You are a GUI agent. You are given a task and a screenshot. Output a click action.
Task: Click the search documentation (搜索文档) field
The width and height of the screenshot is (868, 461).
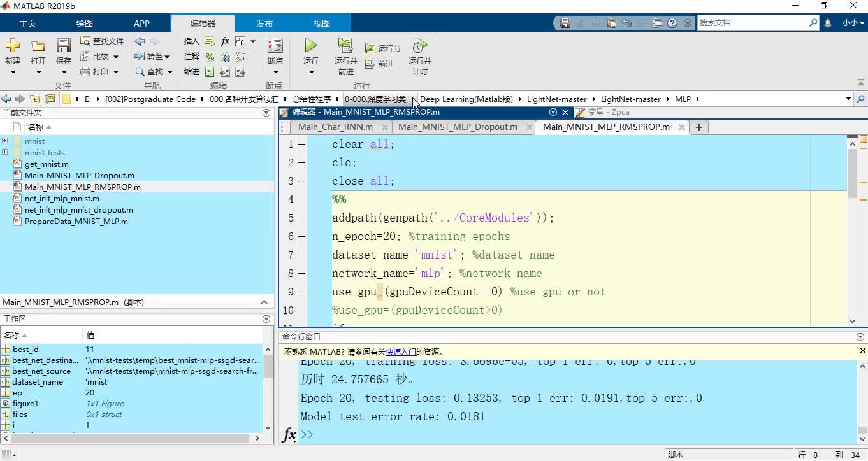click(753, 23)
